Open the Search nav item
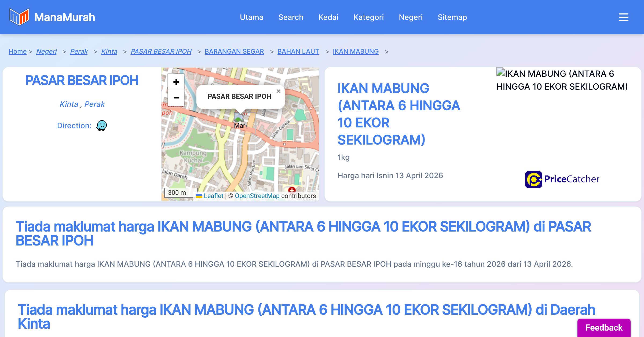 click(x=291, y=17)
